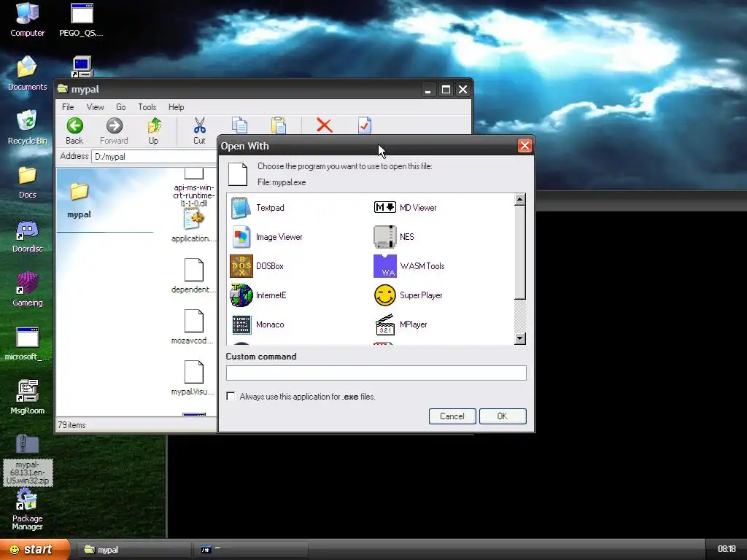Click the program list scroll-up arrow

click(x=520, y=200)
